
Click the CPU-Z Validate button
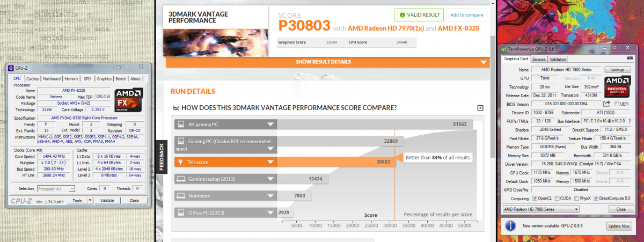pos(107,200)
